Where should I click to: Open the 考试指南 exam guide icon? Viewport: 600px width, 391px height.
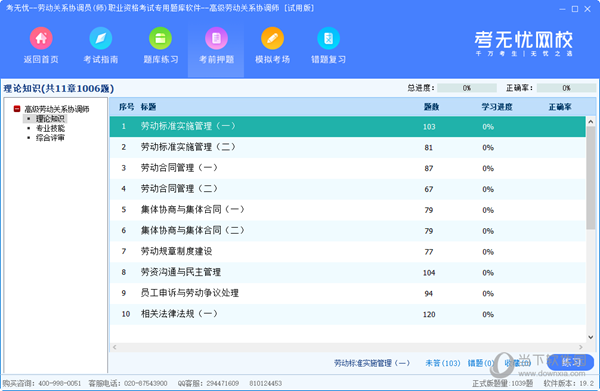pyautogui.click(x=101, y=38)
